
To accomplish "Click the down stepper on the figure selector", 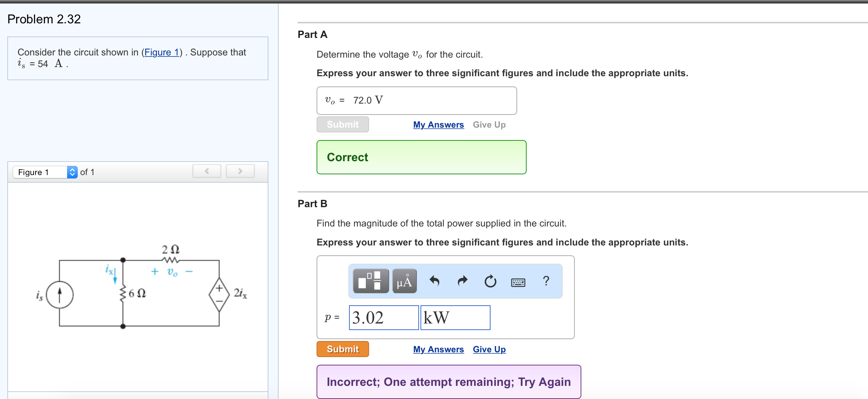I will coord(72,175).
